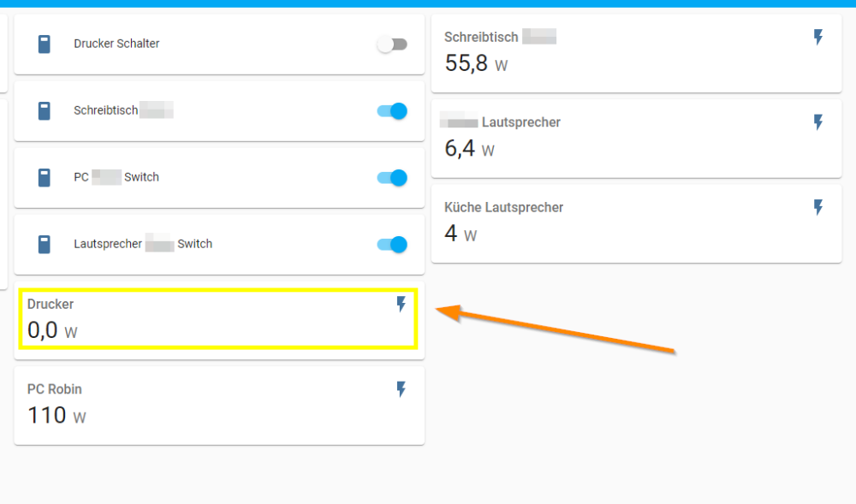Image resolution: width=856 pixels, height=504 pixels.
Task: Open the Lautsprecher Switch entity label
Action: click(x=143, y=244)
